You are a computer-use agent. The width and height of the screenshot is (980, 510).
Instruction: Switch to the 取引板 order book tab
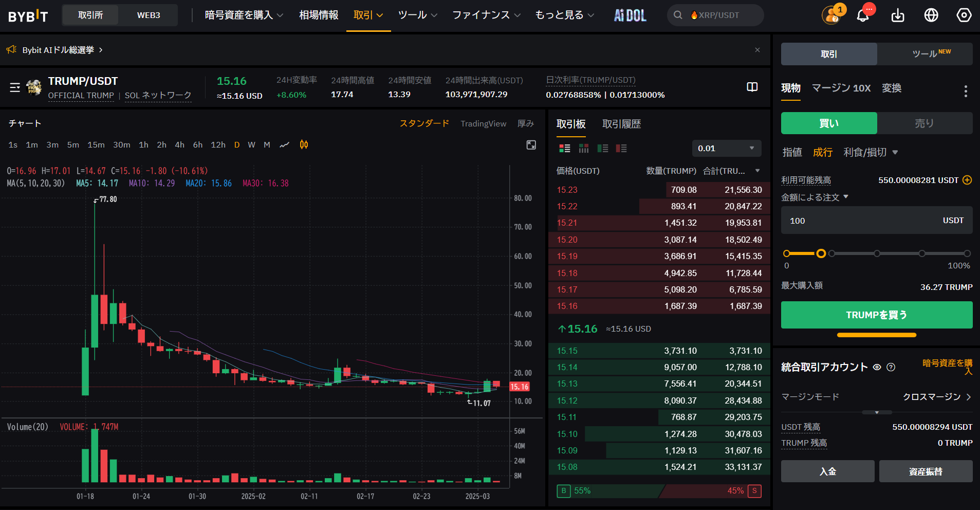(571, 124)
